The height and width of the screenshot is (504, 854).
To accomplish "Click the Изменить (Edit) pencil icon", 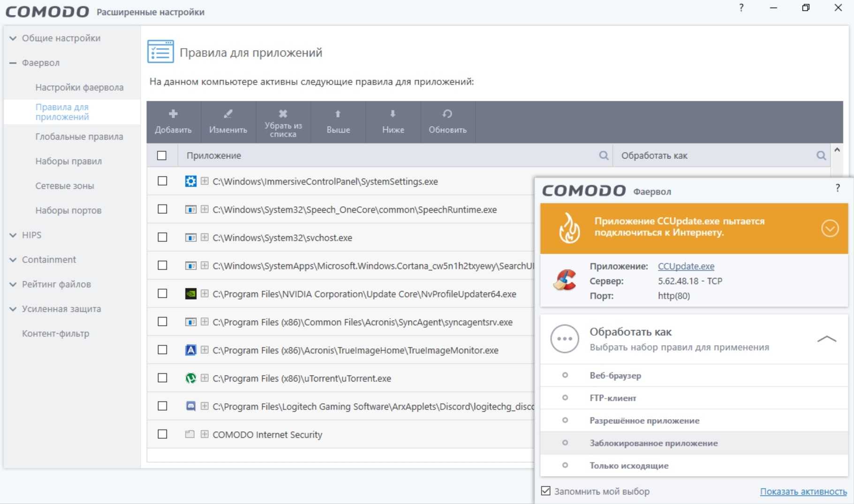I will [x=228, y=114].
